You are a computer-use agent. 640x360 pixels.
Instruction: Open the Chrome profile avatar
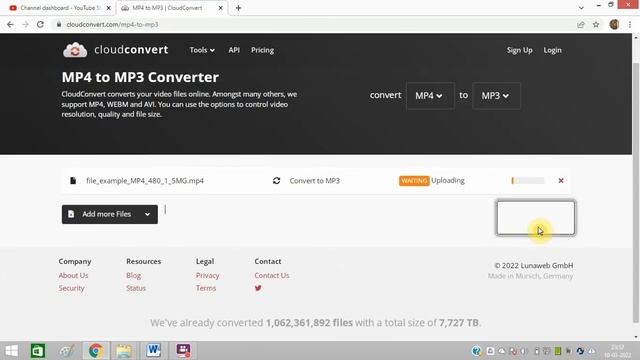tap(614, 24)
